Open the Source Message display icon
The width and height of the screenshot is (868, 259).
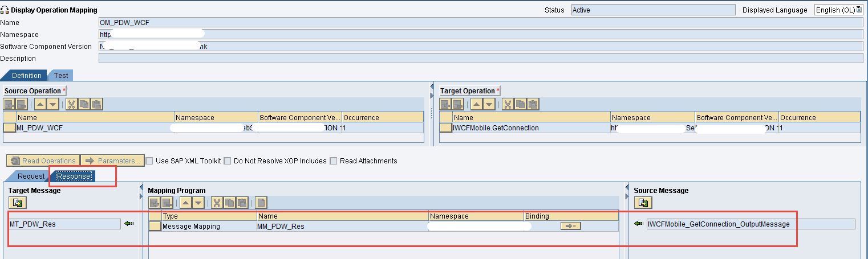(643, 203)
